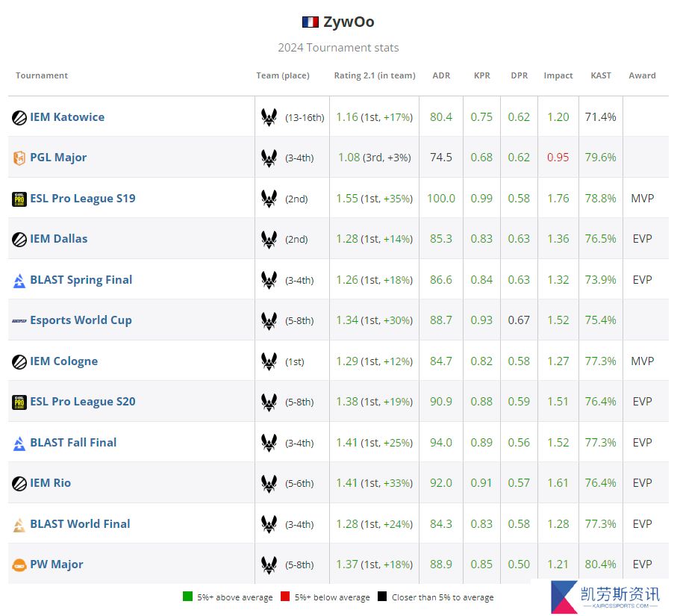Click the KPR column header
The image size is (680, 616).
click(x=481, y=75)
